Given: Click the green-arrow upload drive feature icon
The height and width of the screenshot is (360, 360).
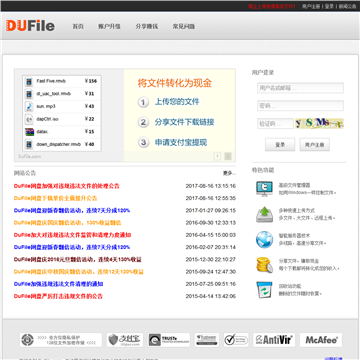Looking at the screenshot, I should 264,214.
